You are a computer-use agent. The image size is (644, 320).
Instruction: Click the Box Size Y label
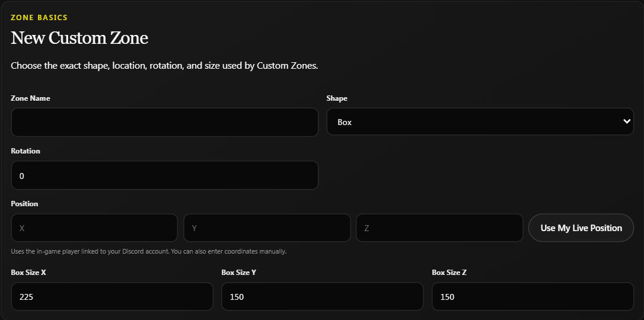pyautogui.click(x=239, y=273)
